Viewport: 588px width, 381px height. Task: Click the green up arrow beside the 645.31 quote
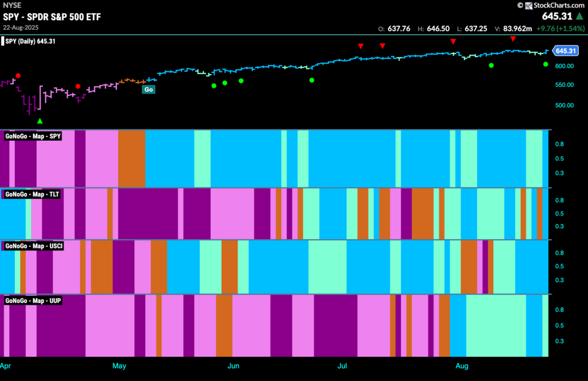click(580, 16)
